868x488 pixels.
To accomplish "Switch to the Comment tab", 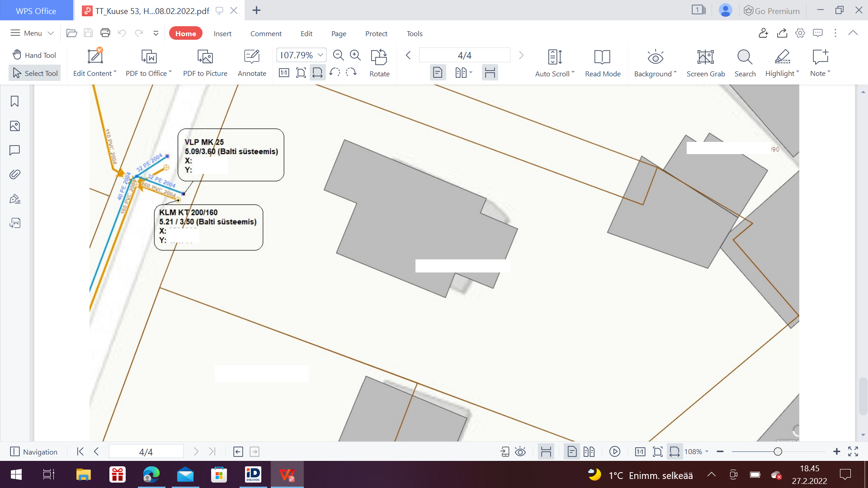I will point(266,33).
